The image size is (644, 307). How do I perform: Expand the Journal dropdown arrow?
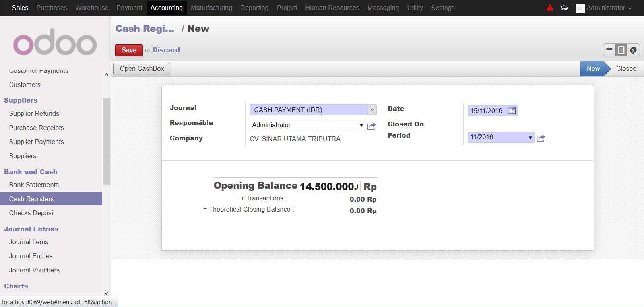point(372,109)
